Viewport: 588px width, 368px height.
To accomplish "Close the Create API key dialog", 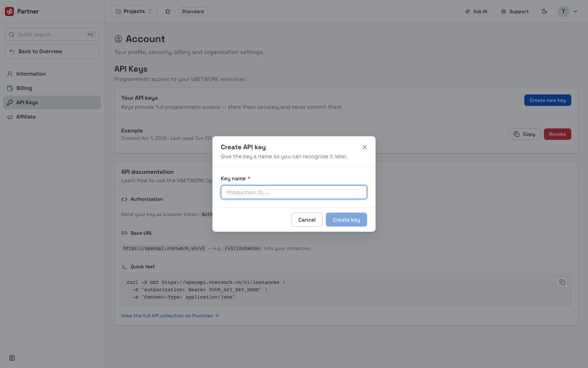I will (x=365, y=147).
